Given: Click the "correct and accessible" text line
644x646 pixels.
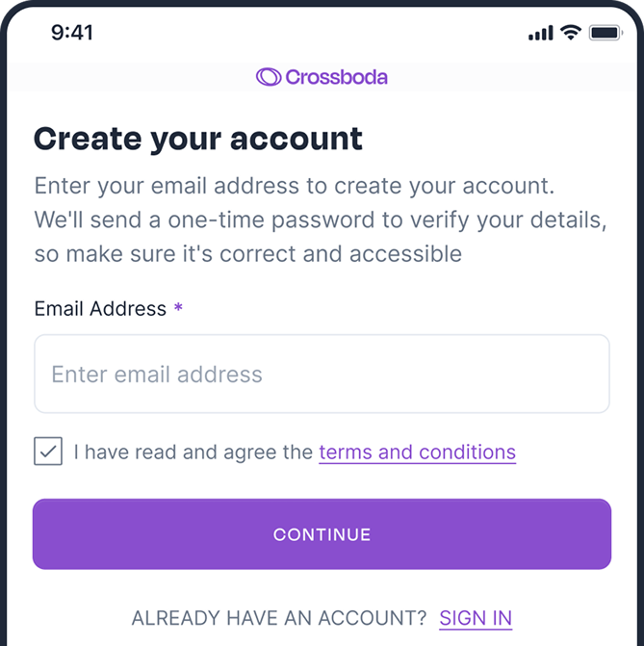Looking at the screenshot, I should pos(247,254).
